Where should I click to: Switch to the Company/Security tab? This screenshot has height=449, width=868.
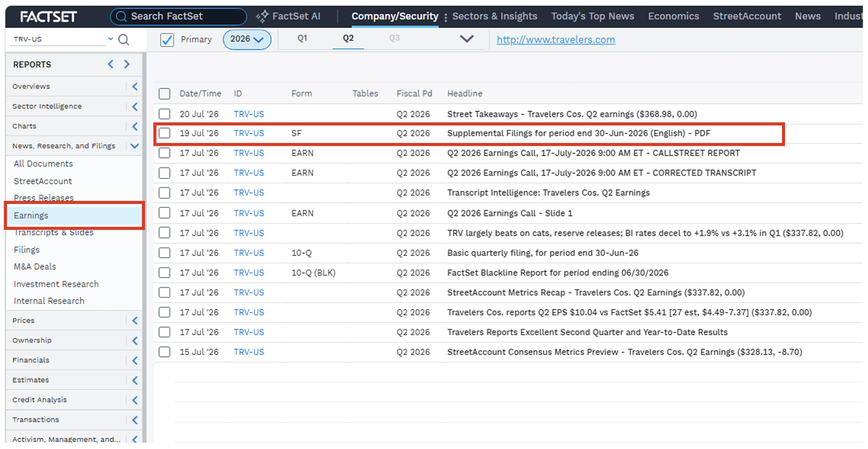(395, 17)
